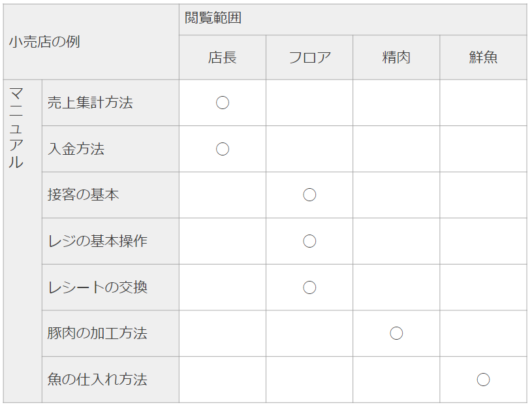Click the circle for 豚肉の加工方法 under 精肉
The width and height of the screenshot is (532, 407).
point(396,333)
